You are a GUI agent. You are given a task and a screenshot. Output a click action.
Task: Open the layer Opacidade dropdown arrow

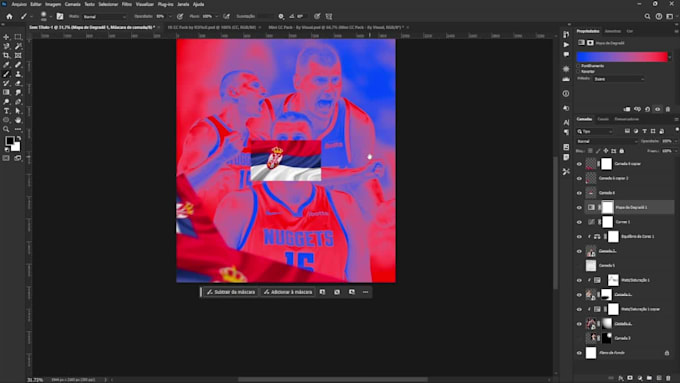[676, 141]
